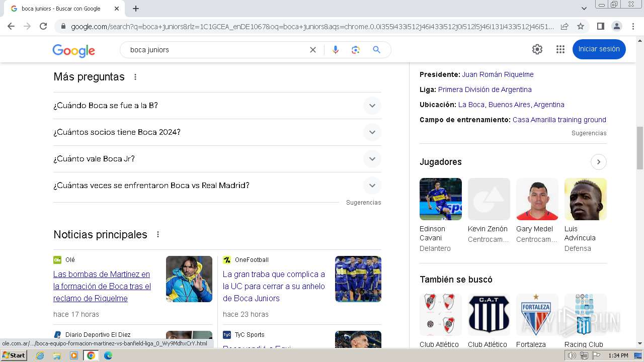644x362 pixels.
Task: Search by image with Google Lens
Action: tap(356, 50)
